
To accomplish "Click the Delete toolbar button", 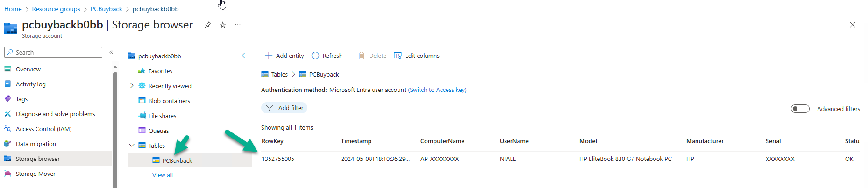I will 372,56.
